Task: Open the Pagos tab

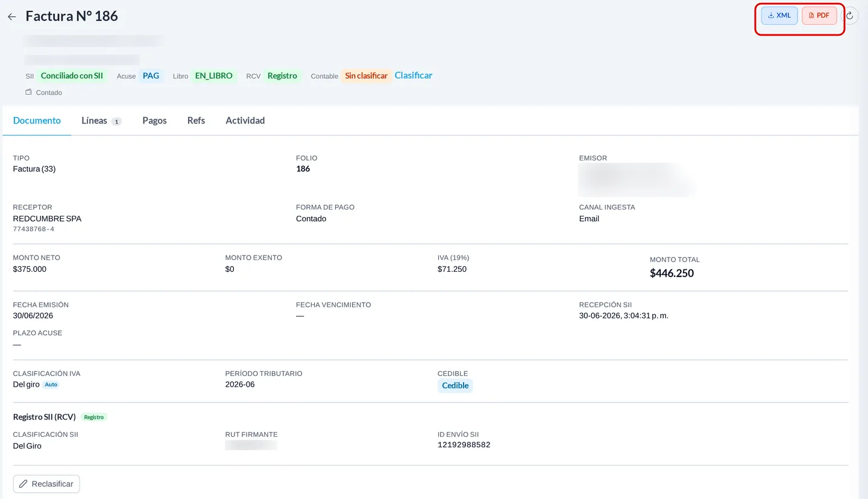Action: pyautogui.click(x=154, y=121)
